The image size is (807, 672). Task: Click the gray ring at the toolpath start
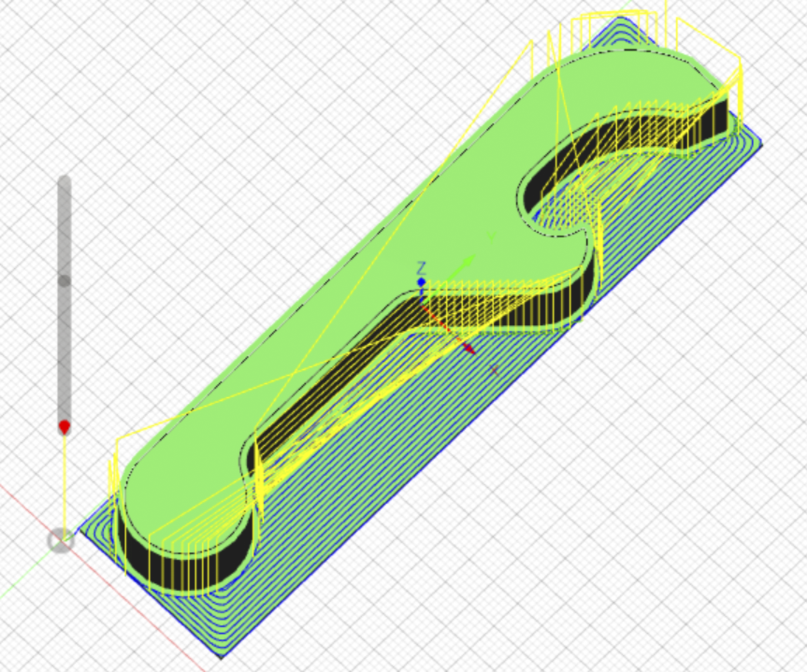click(x=61, y=541)
